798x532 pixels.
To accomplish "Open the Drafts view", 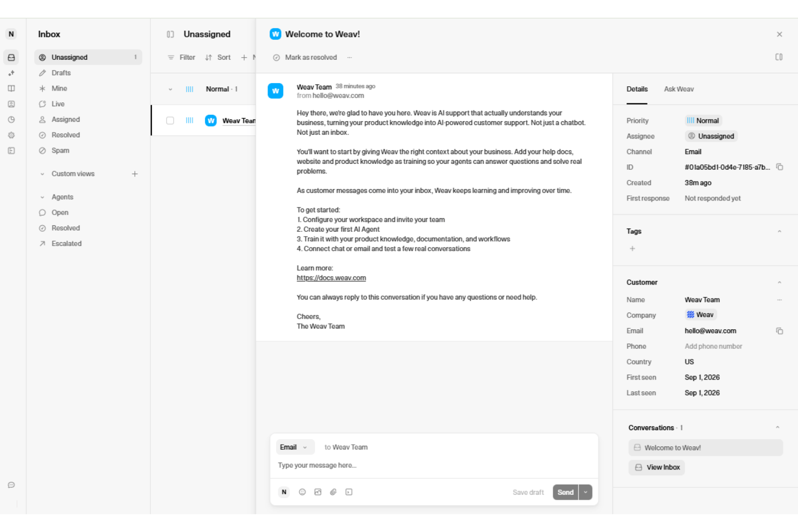I will tap(88, 73).
